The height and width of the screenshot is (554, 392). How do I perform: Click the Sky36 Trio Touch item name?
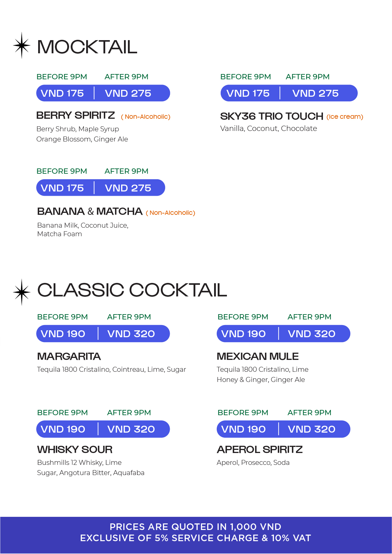(272, 116)
